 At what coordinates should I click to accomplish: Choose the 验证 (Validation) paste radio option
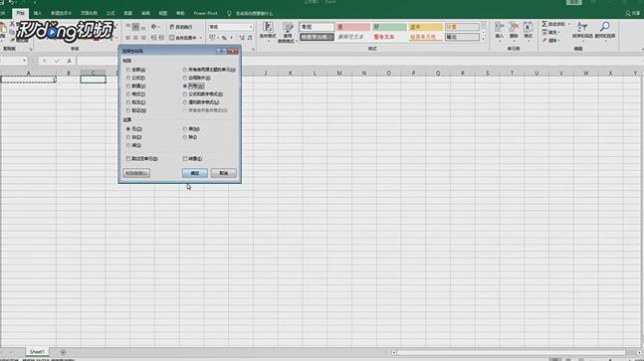[136, 110]
